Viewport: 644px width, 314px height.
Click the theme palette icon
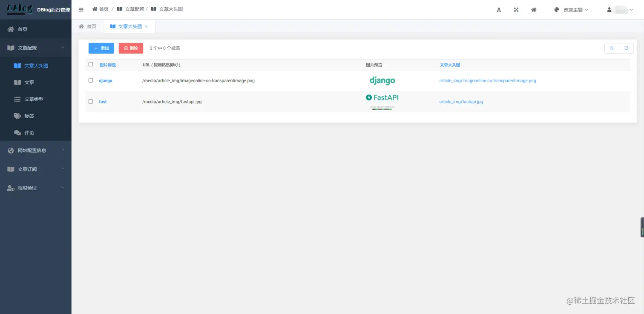click(557, 10)
